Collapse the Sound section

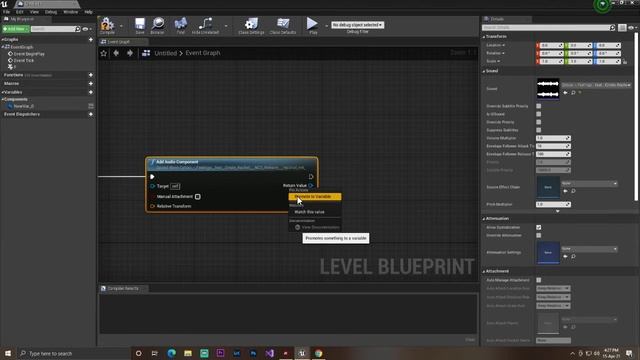(x=484, y=71)
